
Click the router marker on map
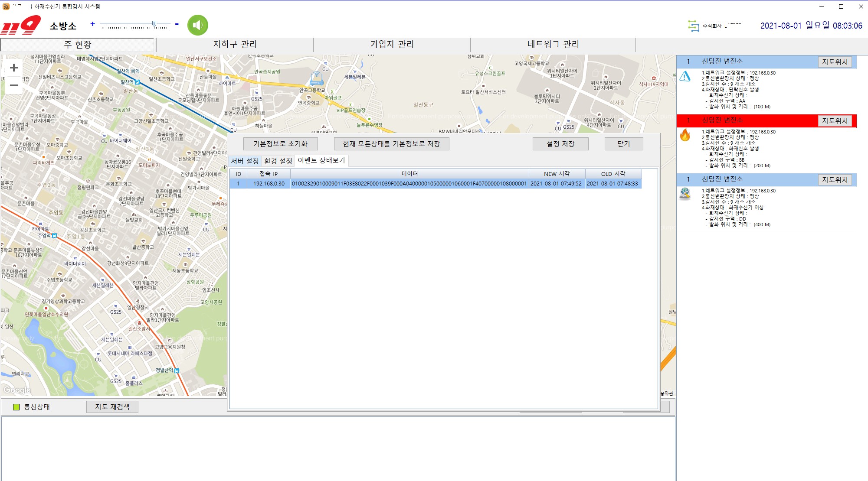316,79
